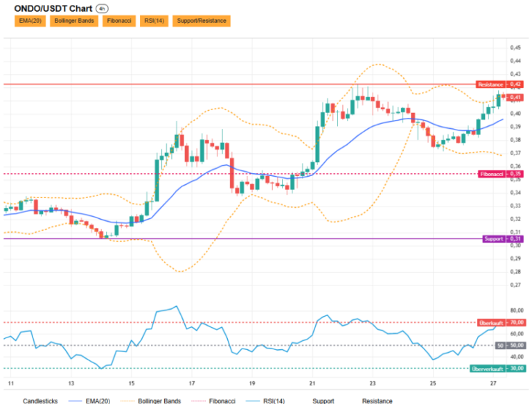Click the date label 21 on time axis
Viewport: 532px width, 404px height.
pos(312,383)
